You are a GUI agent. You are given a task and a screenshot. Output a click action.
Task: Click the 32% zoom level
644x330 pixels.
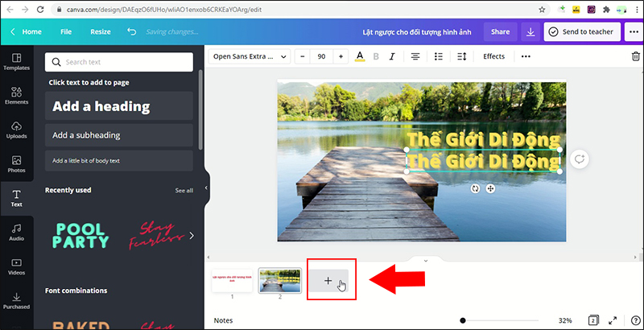[565, 320]
